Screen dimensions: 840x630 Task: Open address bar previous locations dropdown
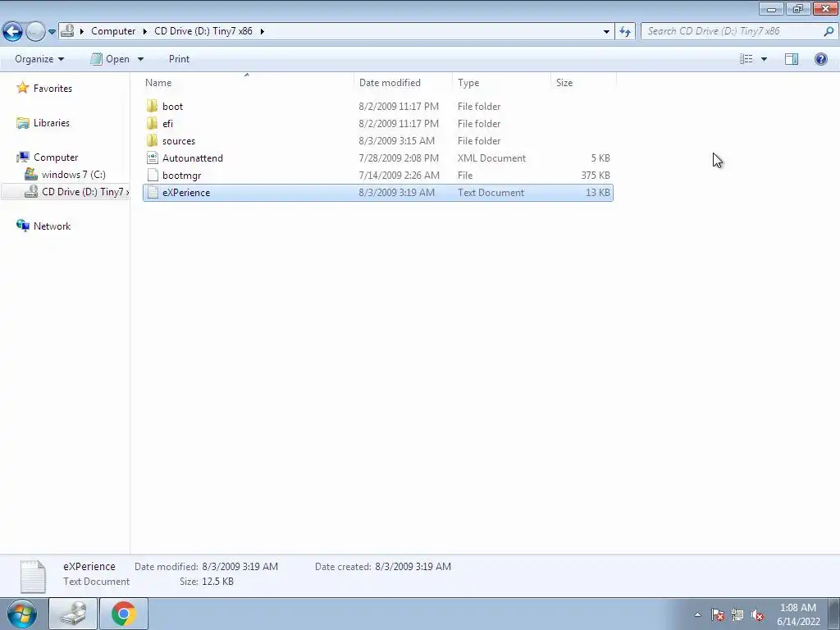606,31
